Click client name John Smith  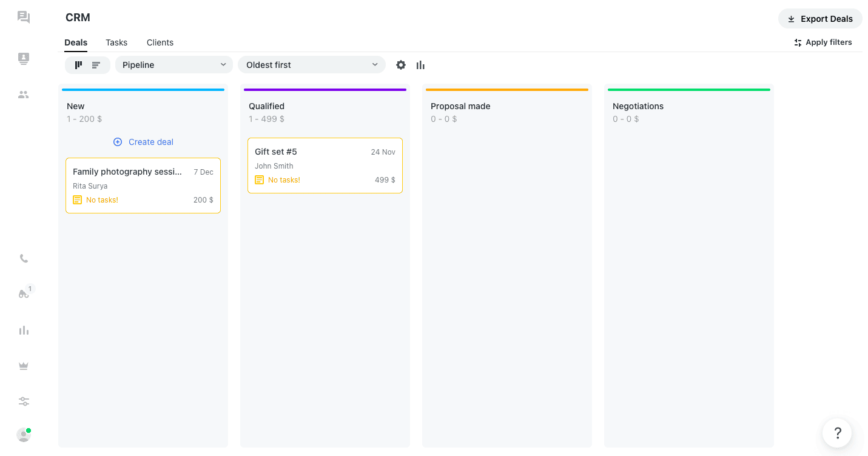pos(274,166)
